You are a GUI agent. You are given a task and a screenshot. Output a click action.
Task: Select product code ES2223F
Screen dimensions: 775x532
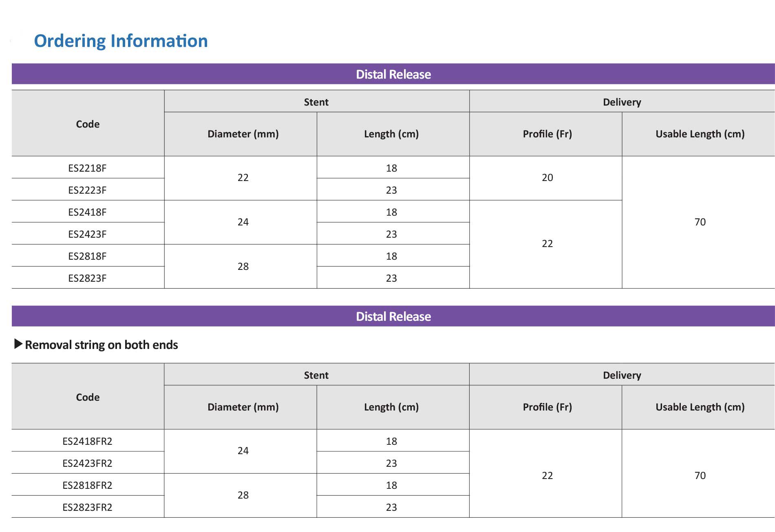87,190
